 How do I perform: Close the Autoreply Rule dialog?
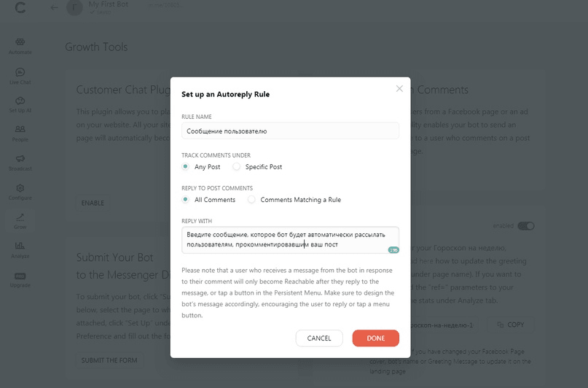399,88
